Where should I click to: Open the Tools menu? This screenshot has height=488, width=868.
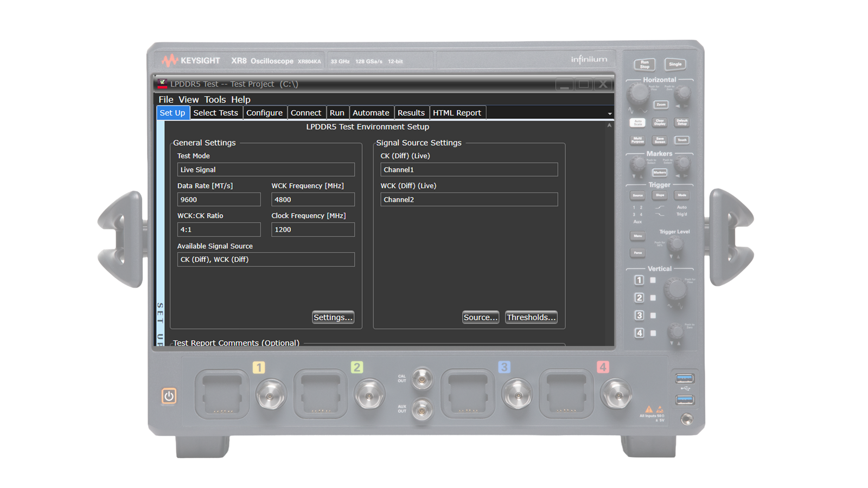tap(215, 100)
